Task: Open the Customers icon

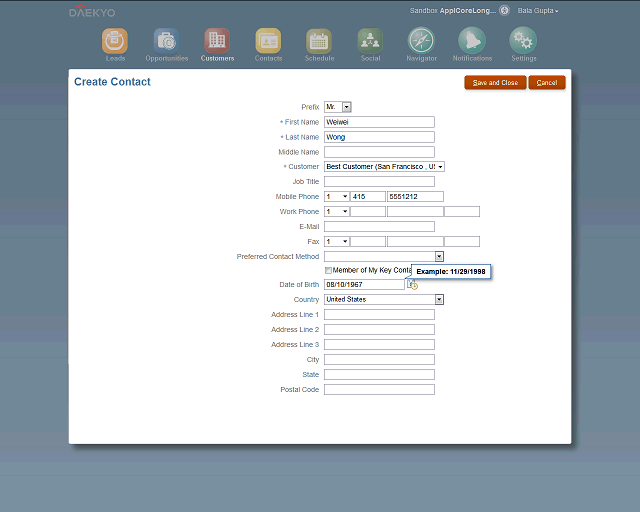Action: [217, 41]
